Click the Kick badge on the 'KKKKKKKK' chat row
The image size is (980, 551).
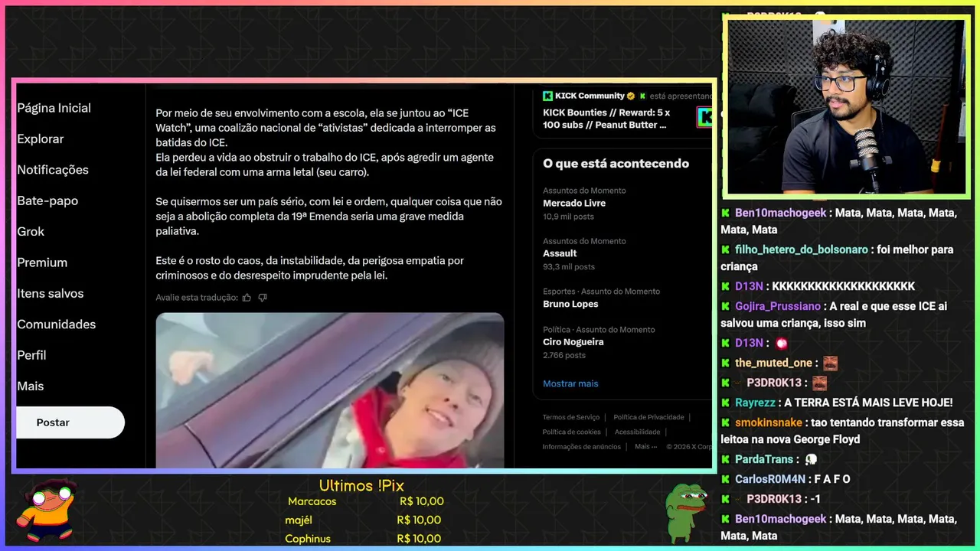tap(725, 286)
